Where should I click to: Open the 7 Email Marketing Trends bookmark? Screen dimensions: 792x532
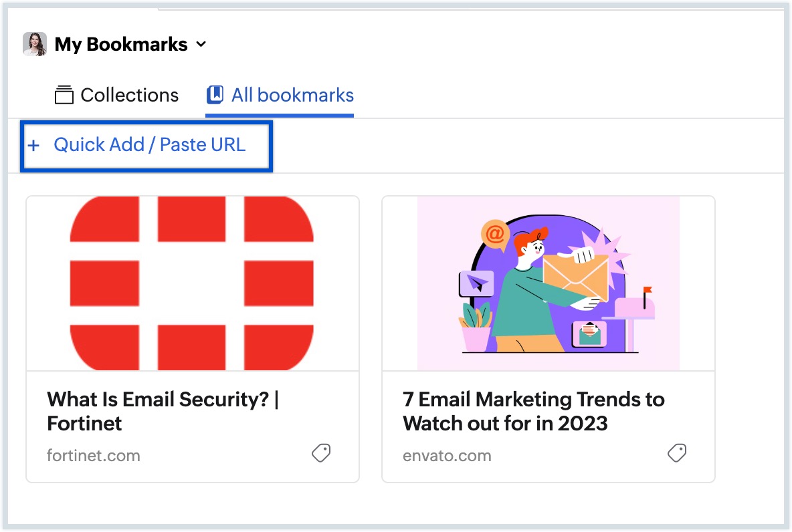[533, 410]
